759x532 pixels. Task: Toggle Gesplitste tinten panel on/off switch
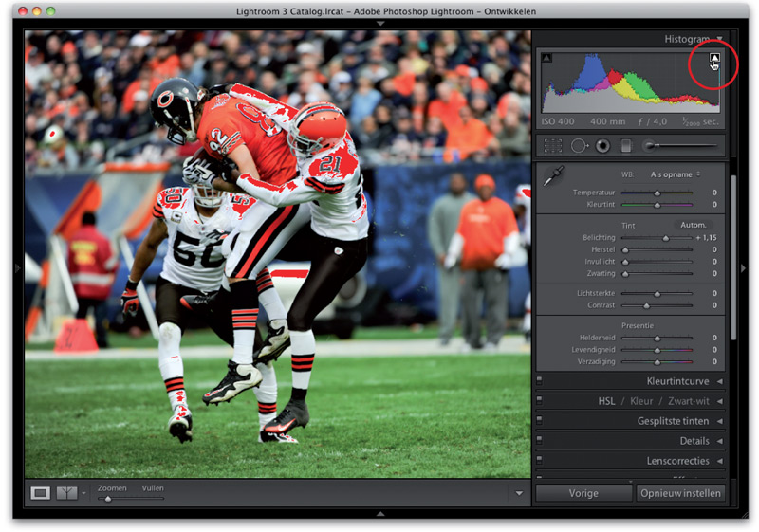pyautogui.click(x=539, y=420)
